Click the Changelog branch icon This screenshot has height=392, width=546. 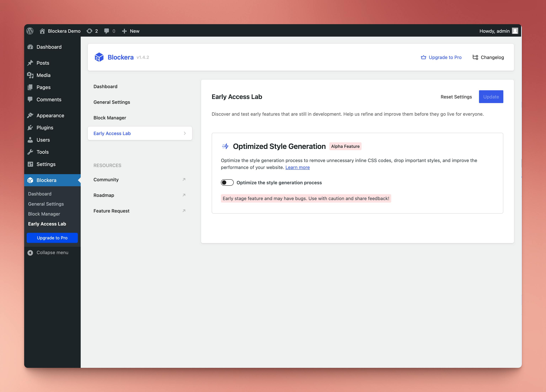coord(475,57)
